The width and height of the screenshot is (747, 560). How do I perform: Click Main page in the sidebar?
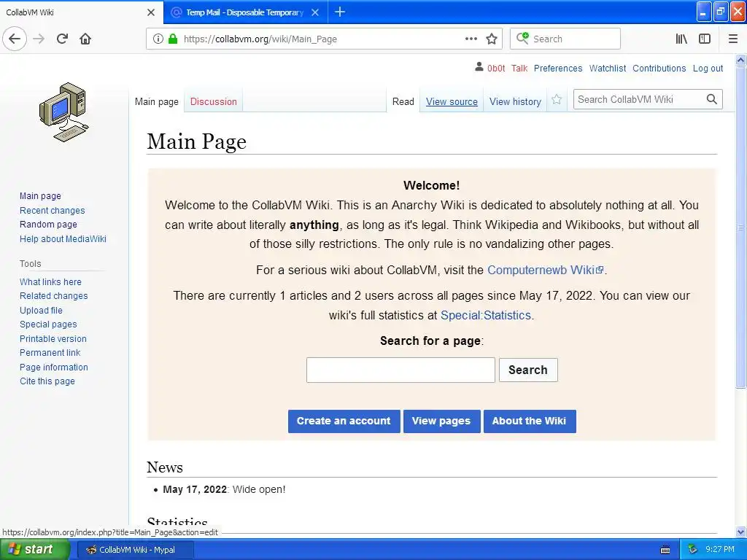(40, 195)
